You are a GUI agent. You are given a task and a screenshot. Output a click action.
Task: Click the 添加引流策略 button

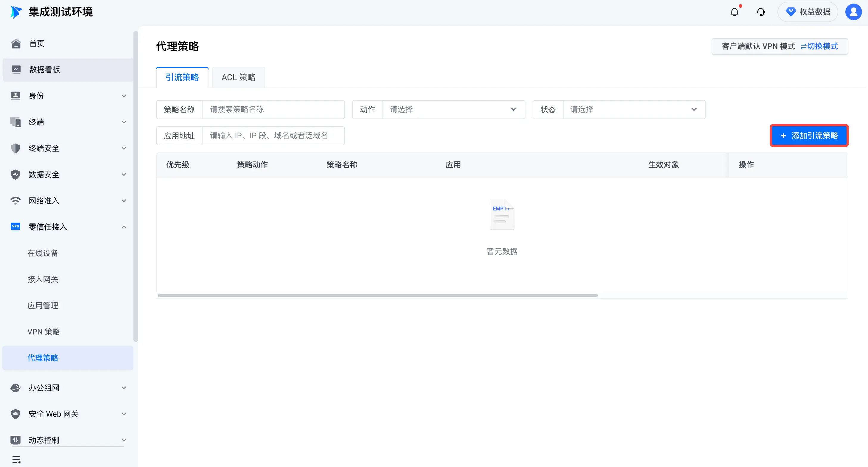coord(809,136)
